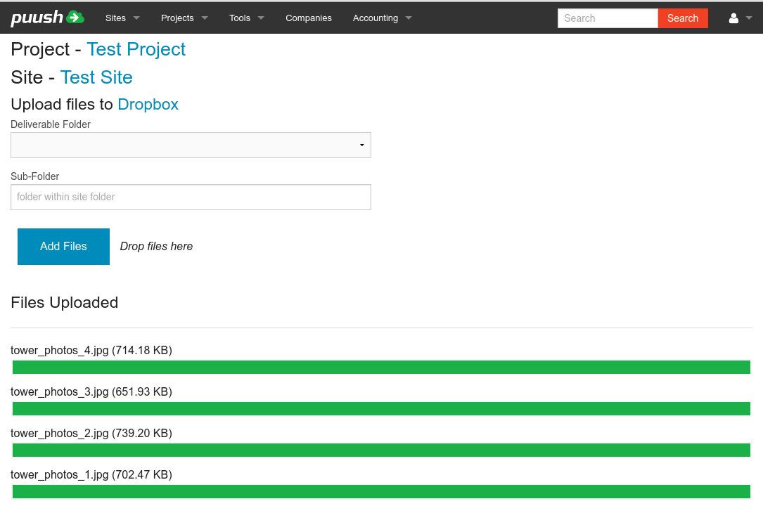
Task: Open the Dropbox link
Action: [x=148, y=105]
